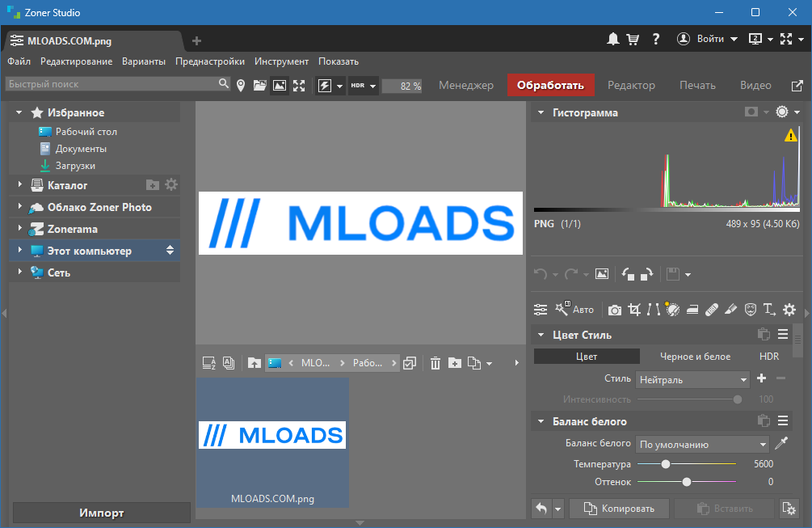Open the Преднастройки menu
The image size is (812, 528).
(210, 61)
